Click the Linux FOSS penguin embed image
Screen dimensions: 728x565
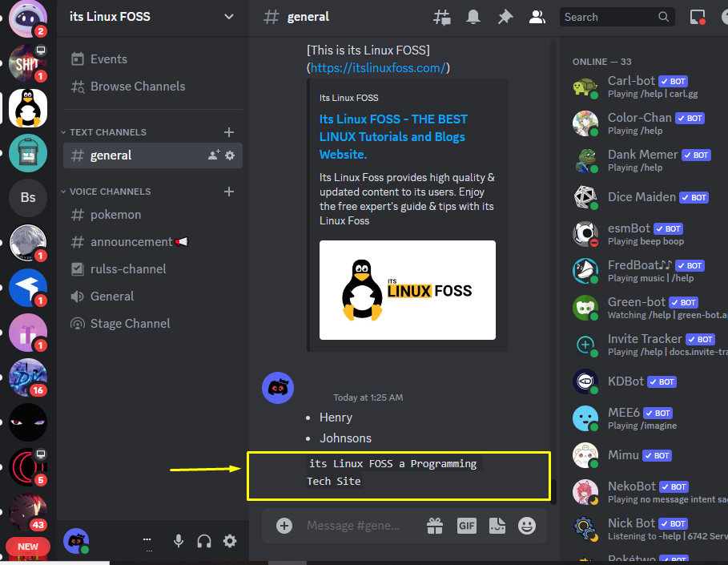click(x=408, y=290)
